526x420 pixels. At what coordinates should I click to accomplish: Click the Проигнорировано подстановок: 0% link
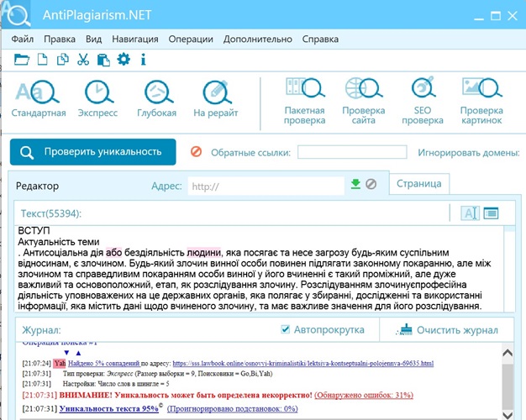233,408
